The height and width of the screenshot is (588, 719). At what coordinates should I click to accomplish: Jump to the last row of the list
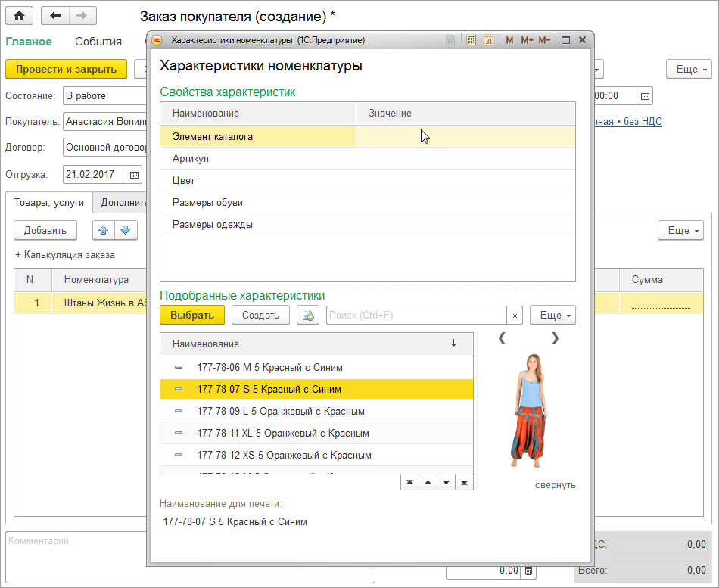point(464,483)
